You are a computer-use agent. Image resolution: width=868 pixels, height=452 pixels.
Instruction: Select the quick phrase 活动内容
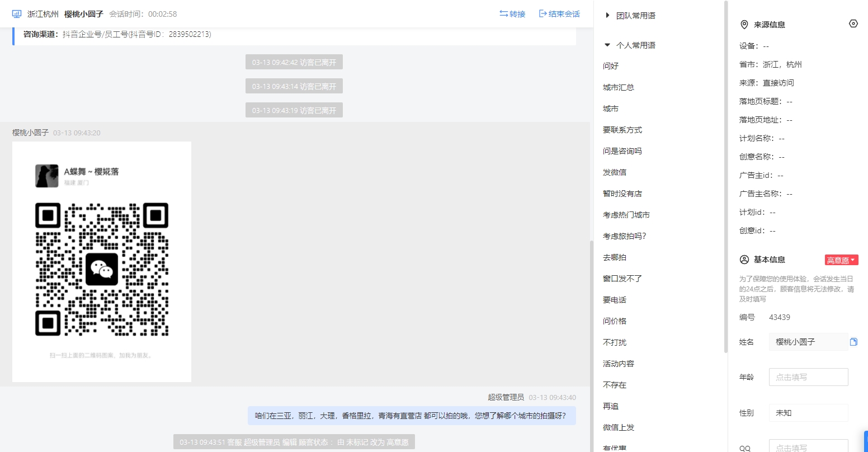click(x=619, y=364)
